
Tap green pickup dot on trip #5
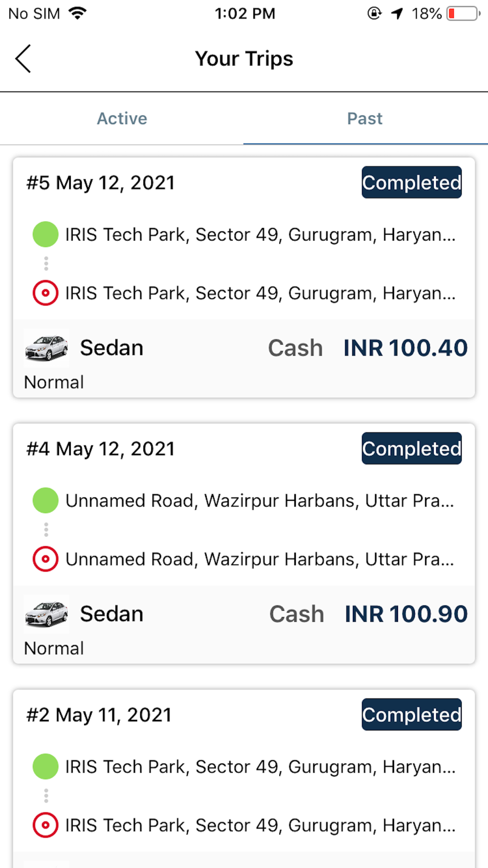[45, 234]
